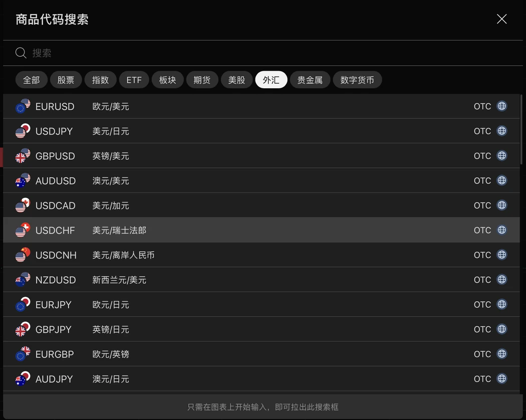Select the 外汇 category filter

click(x=271, y=80)
